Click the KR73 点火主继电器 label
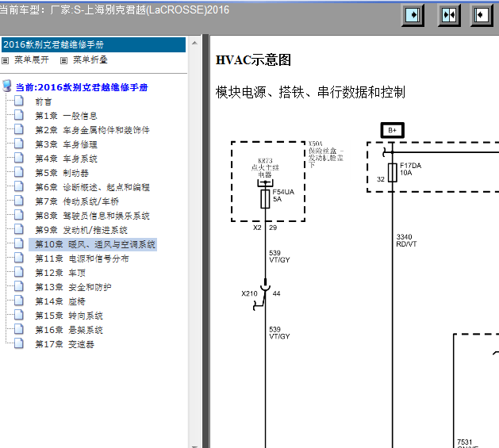 [265, 167]
